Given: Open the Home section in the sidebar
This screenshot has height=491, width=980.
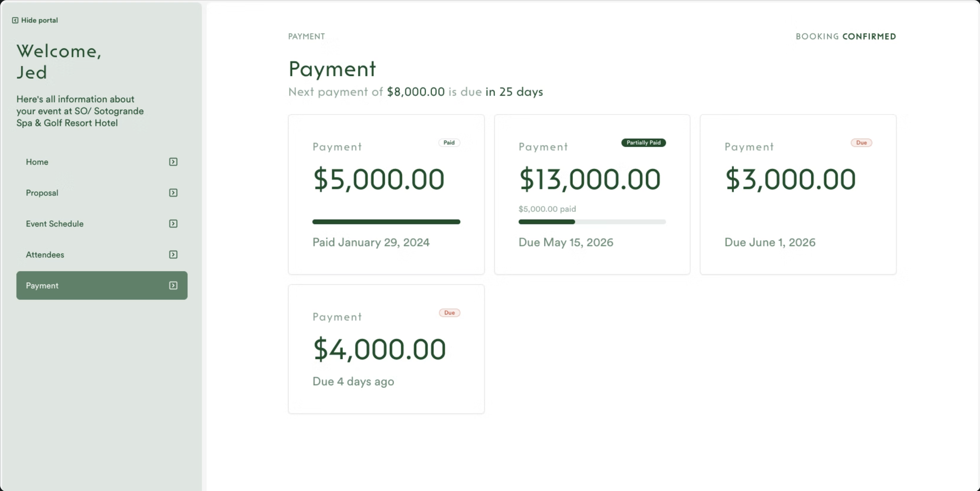Looking at the screenshot, I should [102, 162].
